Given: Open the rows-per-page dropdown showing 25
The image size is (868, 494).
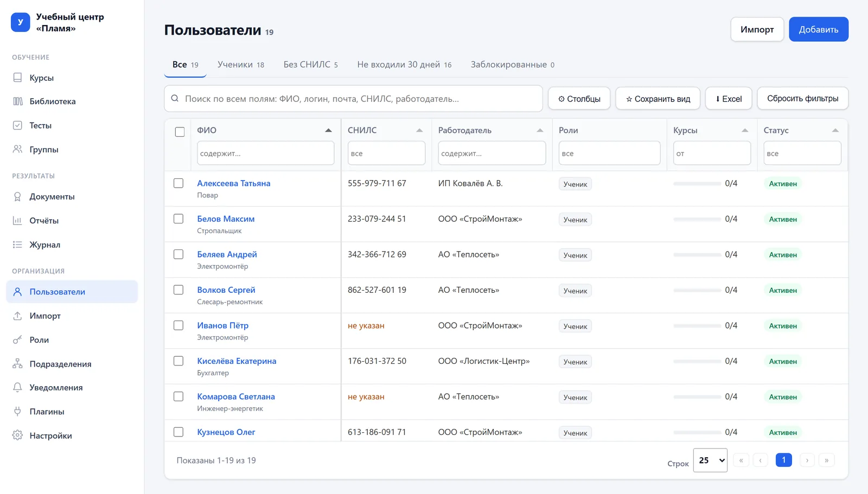Looking at the screenshot, I should click(x=710, y=460).
